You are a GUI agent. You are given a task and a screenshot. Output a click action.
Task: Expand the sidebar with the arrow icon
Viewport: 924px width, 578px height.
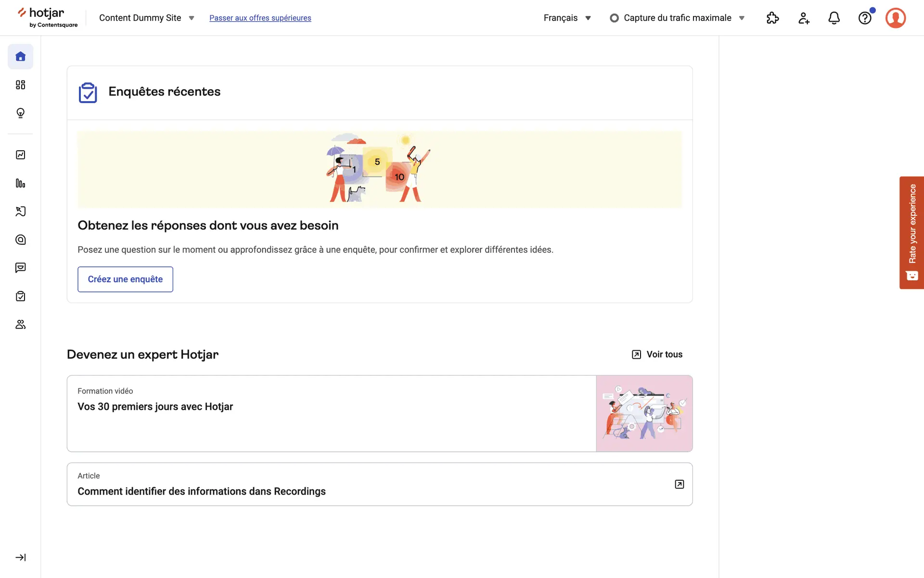(20, 557)
